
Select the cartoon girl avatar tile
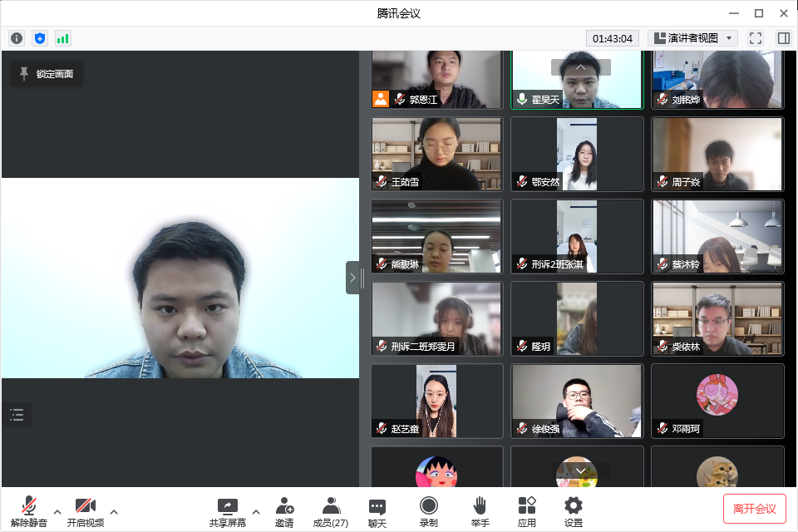[436, 467]
